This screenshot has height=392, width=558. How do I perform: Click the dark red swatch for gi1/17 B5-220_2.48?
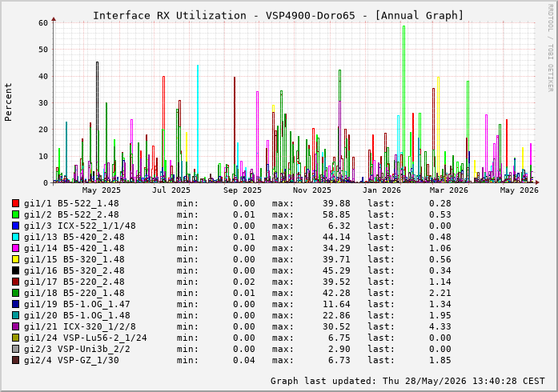15,282
